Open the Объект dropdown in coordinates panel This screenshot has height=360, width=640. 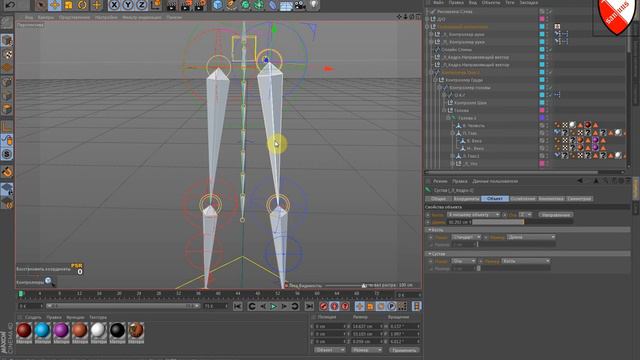(x=329, y=350)
